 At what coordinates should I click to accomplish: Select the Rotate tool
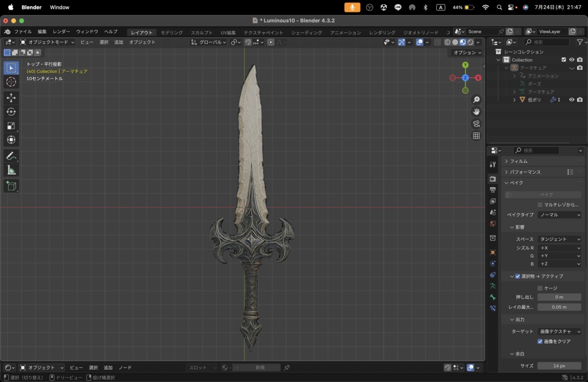click(11, 112)
